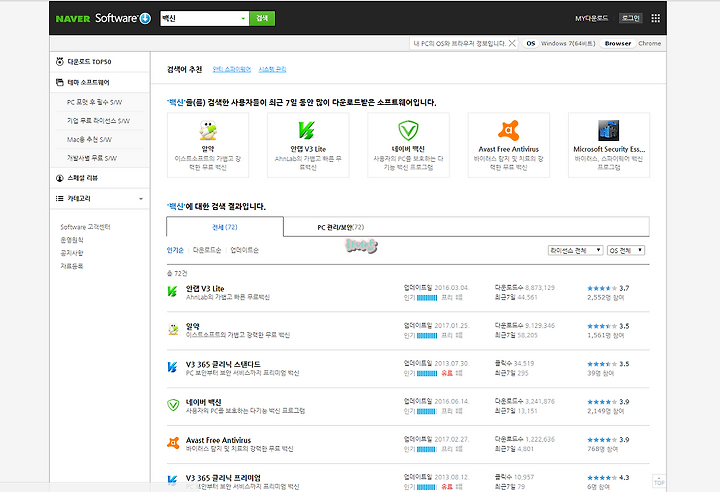The width and height of the screenshot is (720, 492).
Task: Click 안랩 V3 Lite 3.7 star rating
Action: tap(608, 288)
